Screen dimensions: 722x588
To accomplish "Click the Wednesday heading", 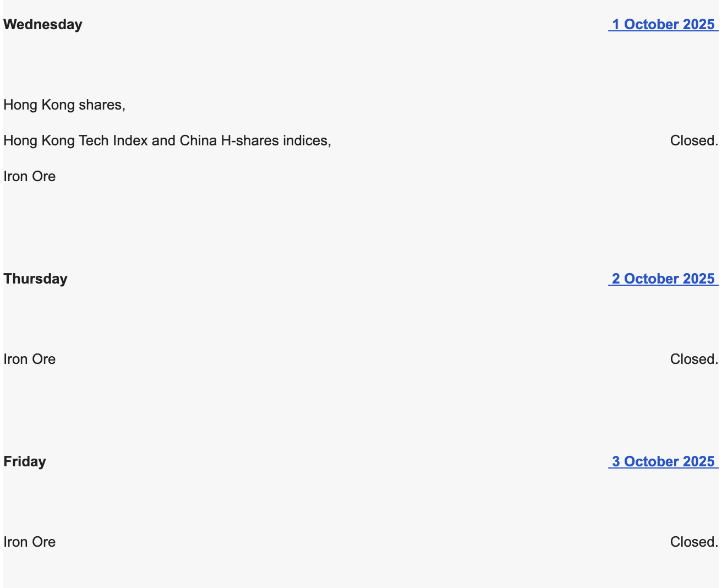I will point(43,25).
